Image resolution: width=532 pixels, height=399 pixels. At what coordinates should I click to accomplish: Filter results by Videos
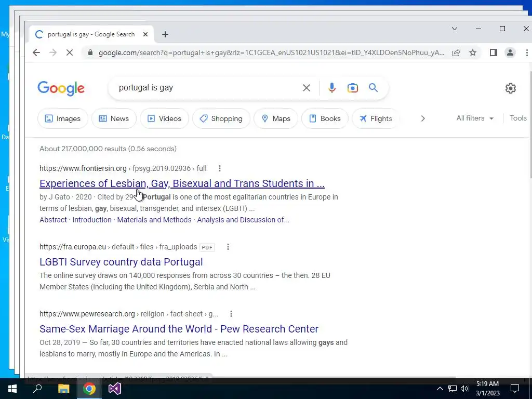(164, 118)
